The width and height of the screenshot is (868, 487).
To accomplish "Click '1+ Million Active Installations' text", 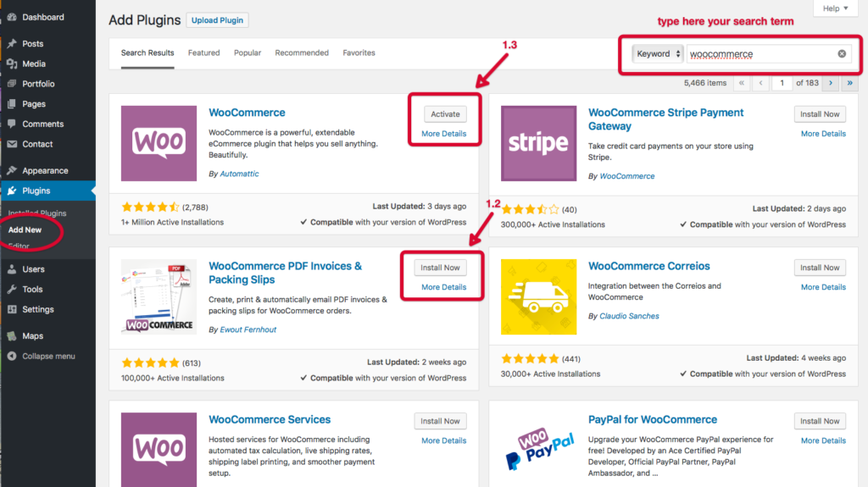I will 173,222.
